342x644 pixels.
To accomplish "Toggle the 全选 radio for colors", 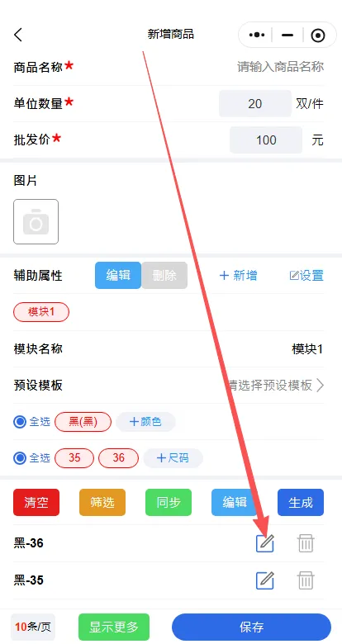I will [20, 422].
